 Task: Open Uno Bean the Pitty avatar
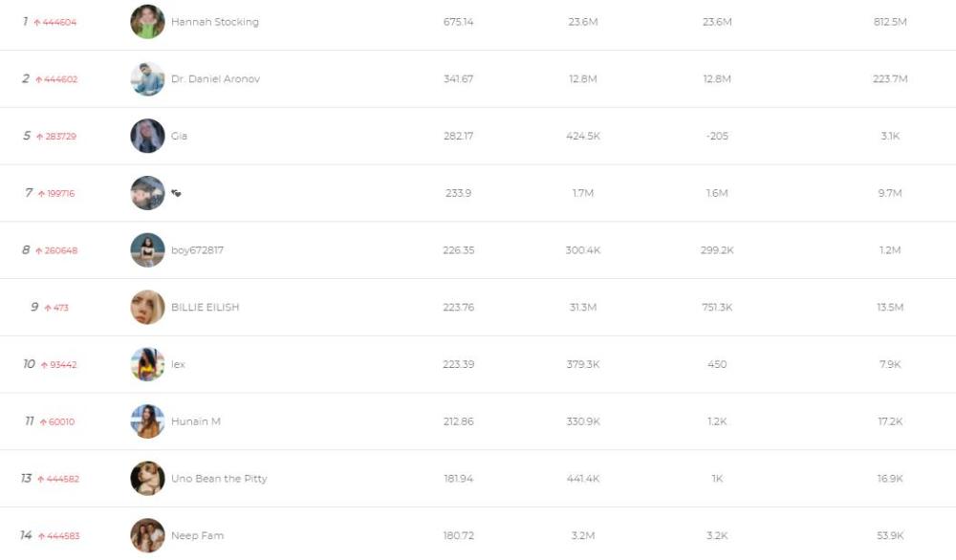[147, 479]
